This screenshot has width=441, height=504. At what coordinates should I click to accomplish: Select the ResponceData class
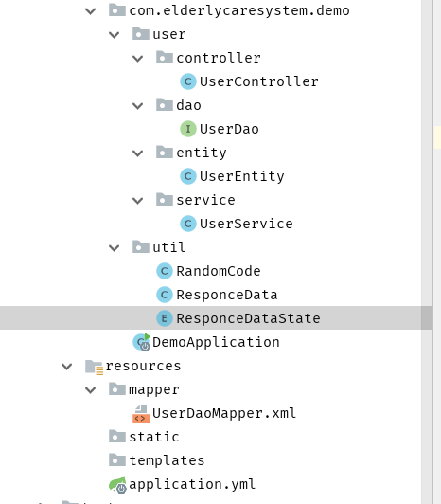pos(227,295)
